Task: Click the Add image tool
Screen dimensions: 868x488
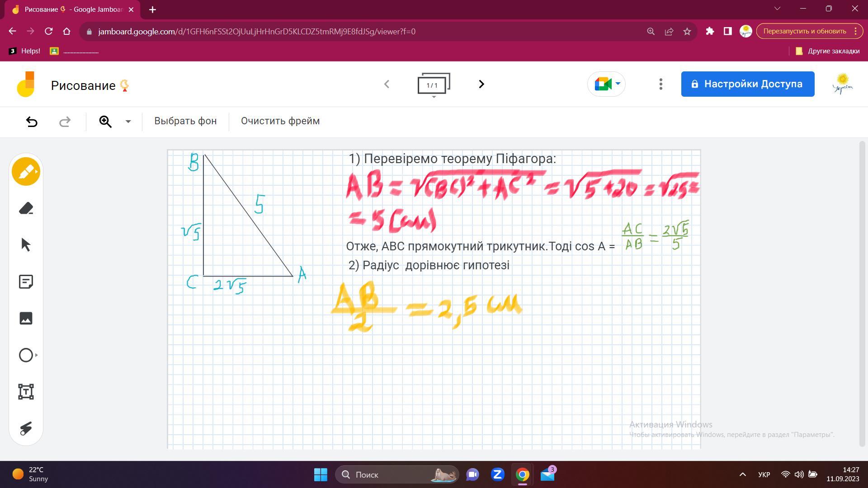Action: pos(26,318)
